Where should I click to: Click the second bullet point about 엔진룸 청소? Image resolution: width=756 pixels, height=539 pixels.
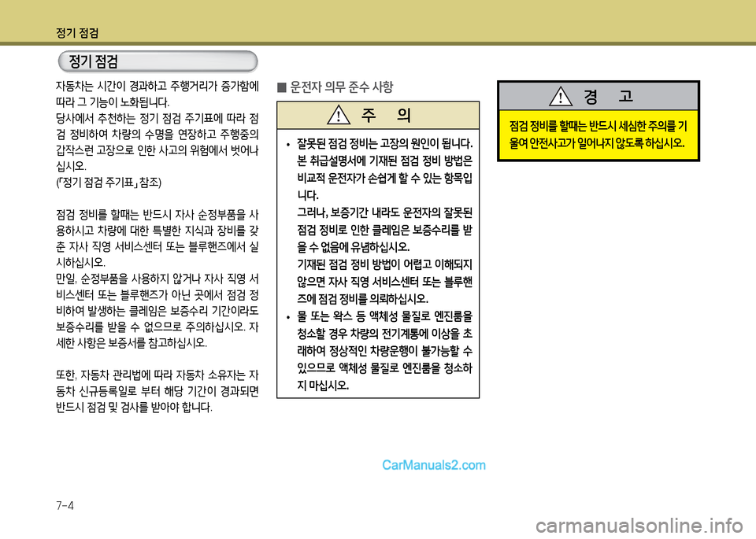click(x=289, y=317)
